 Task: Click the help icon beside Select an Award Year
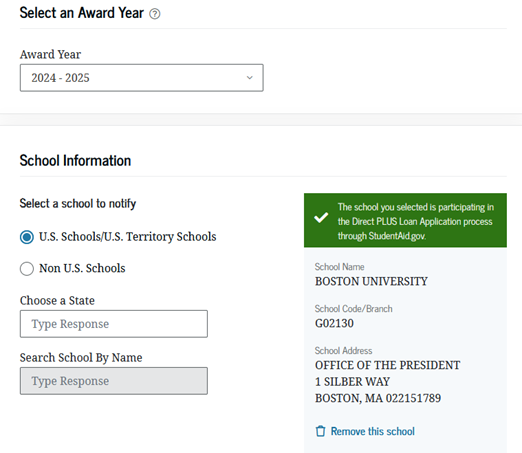coord(155,14)
